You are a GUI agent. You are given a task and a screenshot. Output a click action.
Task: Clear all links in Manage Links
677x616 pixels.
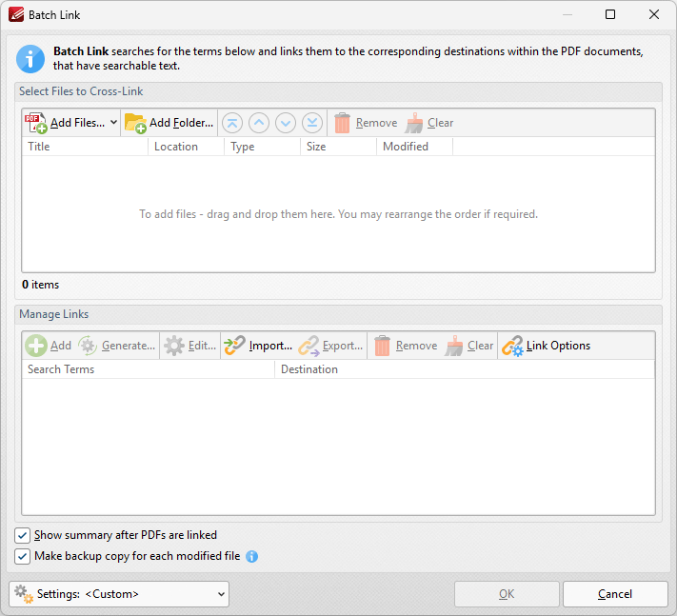coord(469,346)
